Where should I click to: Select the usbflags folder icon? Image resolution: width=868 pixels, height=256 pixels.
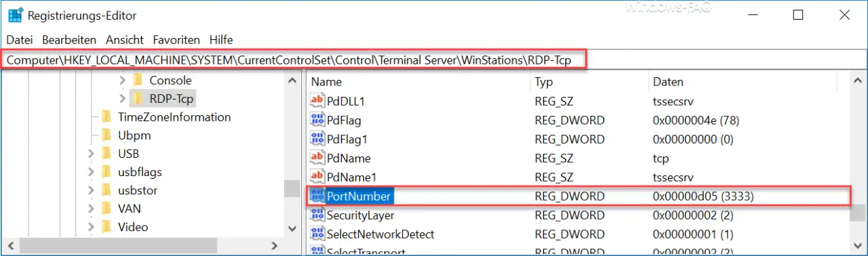point(106,172)
